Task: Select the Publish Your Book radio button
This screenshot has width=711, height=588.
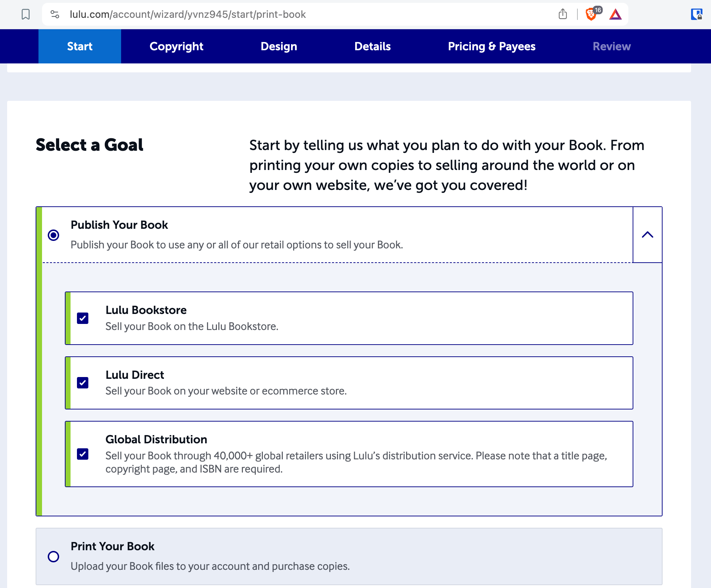Action: click(x=53, y=235)
